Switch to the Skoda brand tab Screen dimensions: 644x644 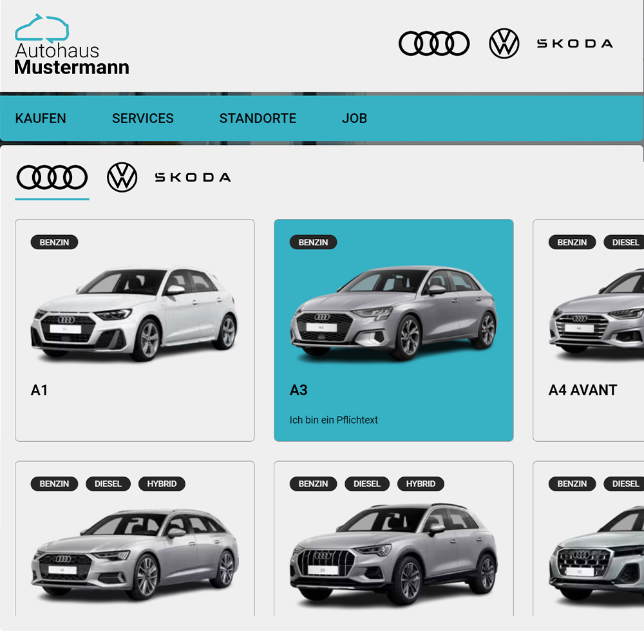coord(193,177)
